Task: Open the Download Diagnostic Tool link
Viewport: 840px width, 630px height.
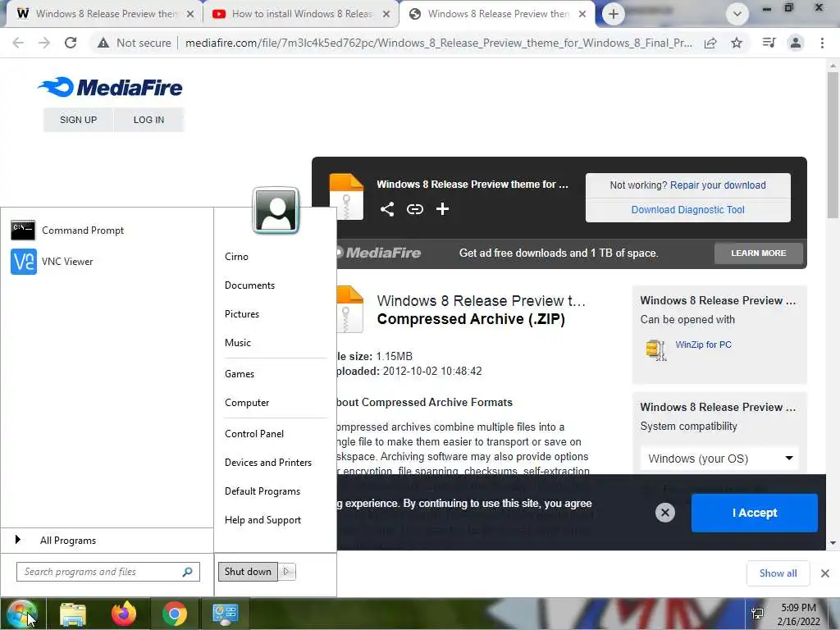Action: click(x=688, y=210)
